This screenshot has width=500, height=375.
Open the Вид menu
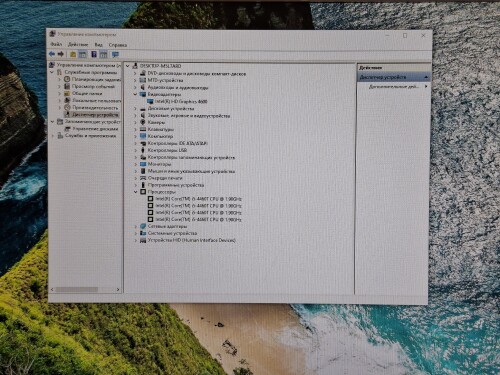tap(98, 45)
